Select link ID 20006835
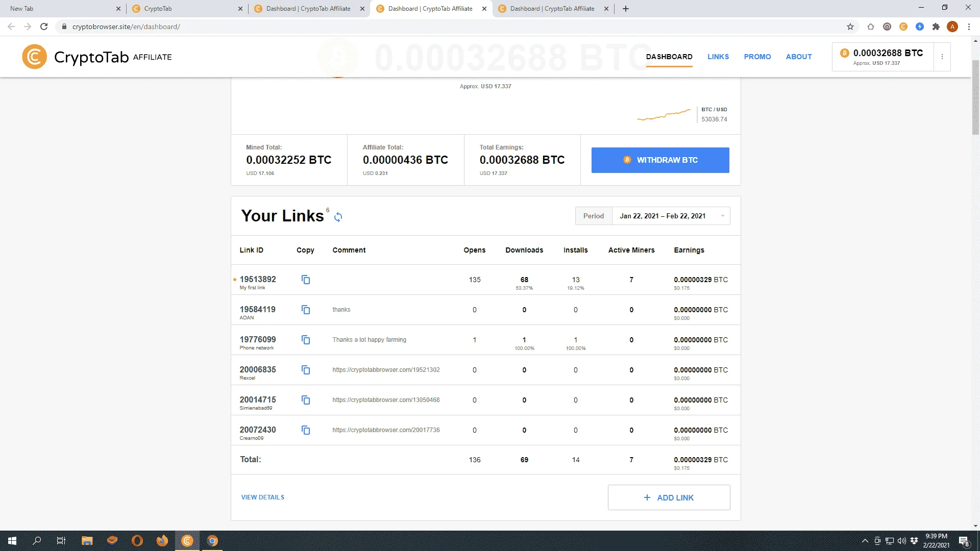This screenshot has height=551, width=980. coord(258,369)
